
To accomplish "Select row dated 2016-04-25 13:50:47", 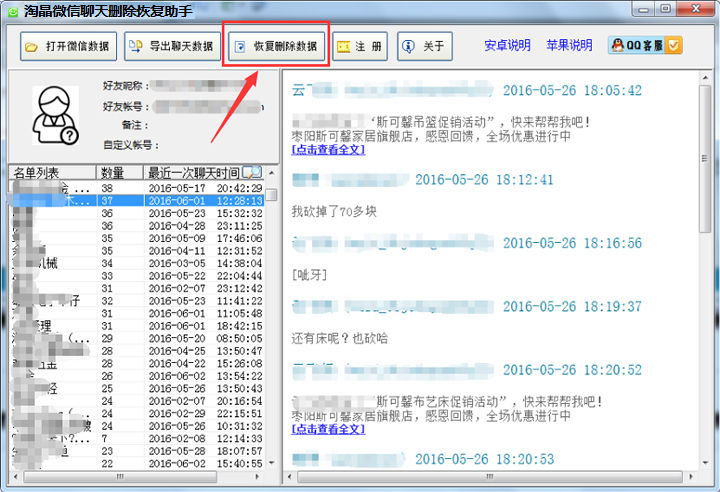I will (137, 351).
